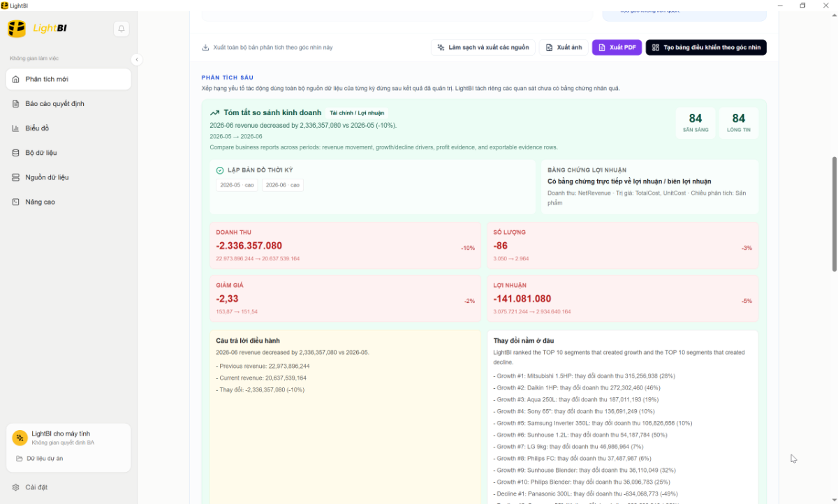838x504 pixels.
Task: Click the Giảm giá -2,33 card
Action: [x=346, y=298]
